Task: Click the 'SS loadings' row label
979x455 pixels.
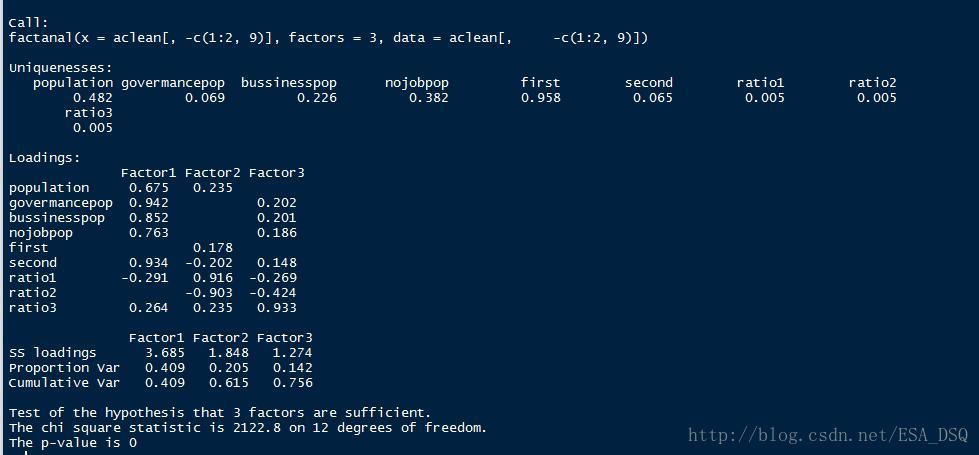Action: (x=52, y=352)
